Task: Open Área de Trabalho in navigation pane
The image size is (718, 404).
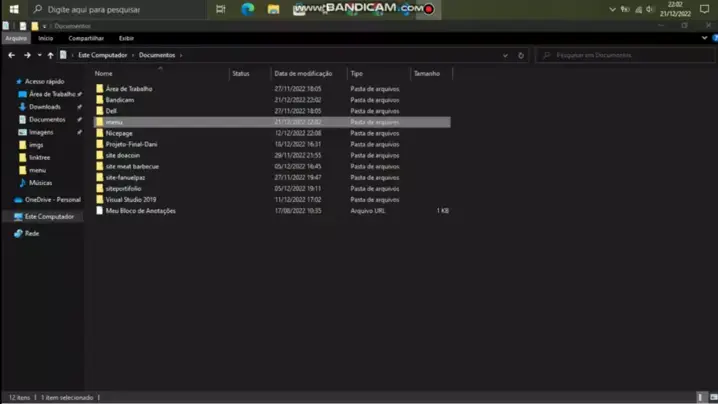Action: tap(52, 94)
